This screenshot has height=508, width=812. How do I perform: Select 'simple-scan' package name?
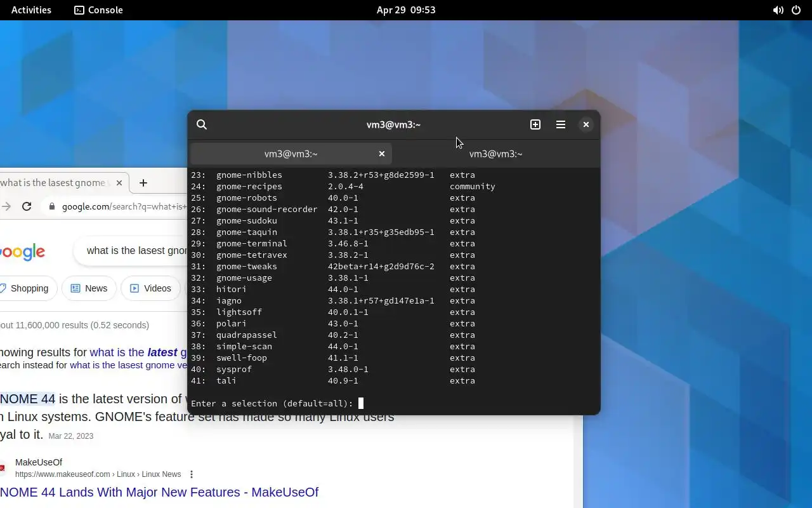coord(244,346)
